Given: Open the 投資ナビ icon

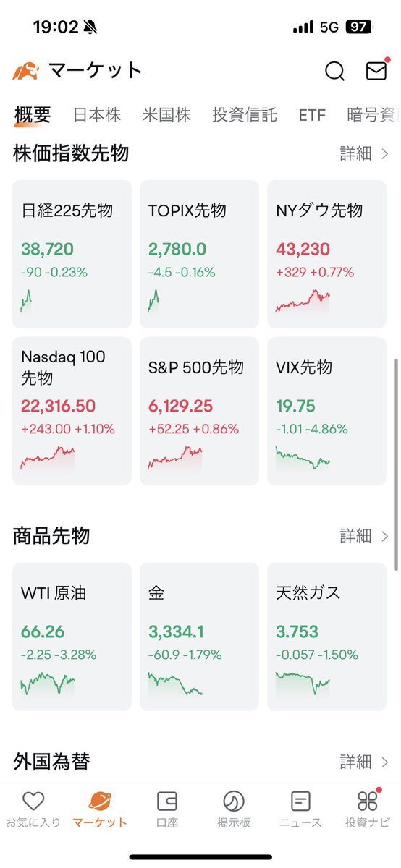Looking at the screenshot, I should click(368, 801).
